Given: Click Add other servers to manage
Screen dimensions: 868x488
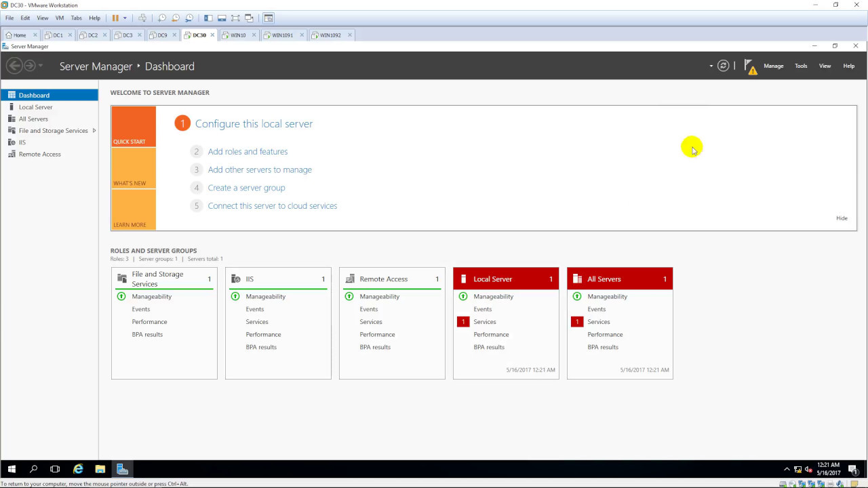Looking at the screenshot, I should click(260, 169).
